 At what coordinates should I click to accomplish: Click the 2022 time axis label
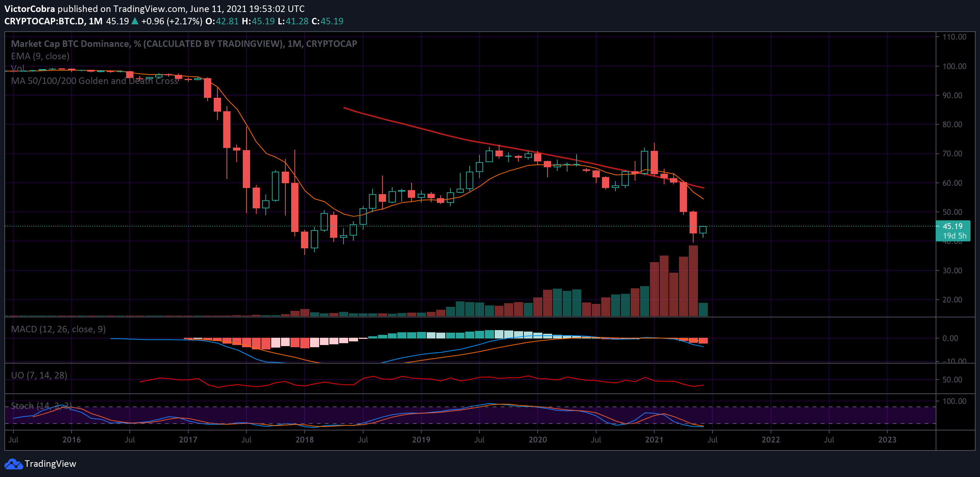771,440
